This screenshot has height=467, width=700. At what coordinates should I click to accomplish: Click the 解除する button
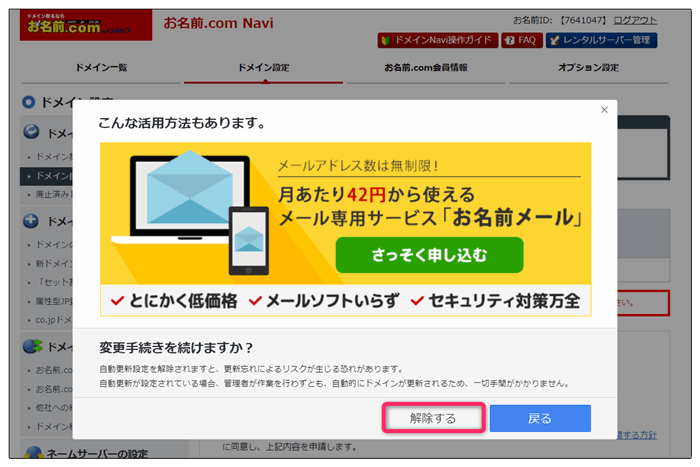[433, 418]
